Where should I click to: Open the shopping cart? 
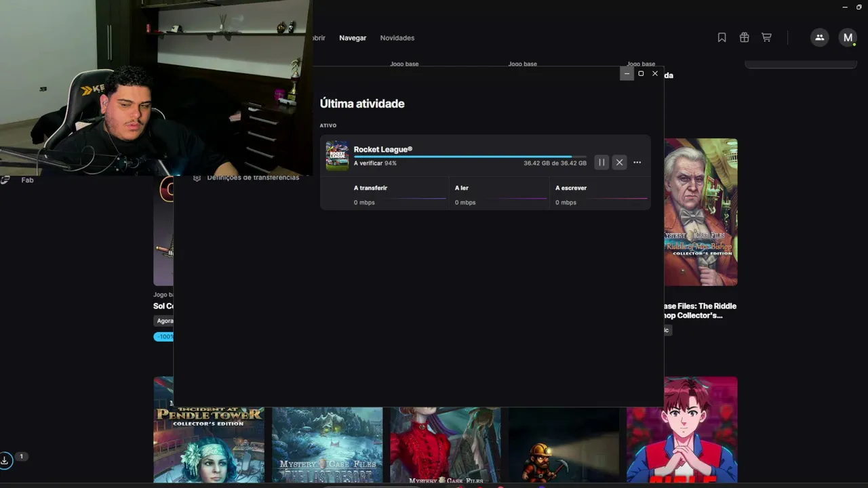[766, 38]
